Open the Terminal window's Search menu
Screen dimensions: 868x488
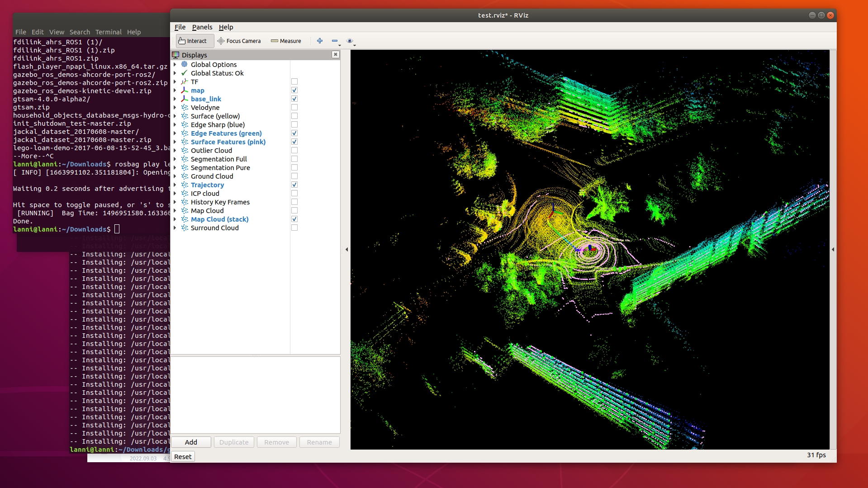80,32
